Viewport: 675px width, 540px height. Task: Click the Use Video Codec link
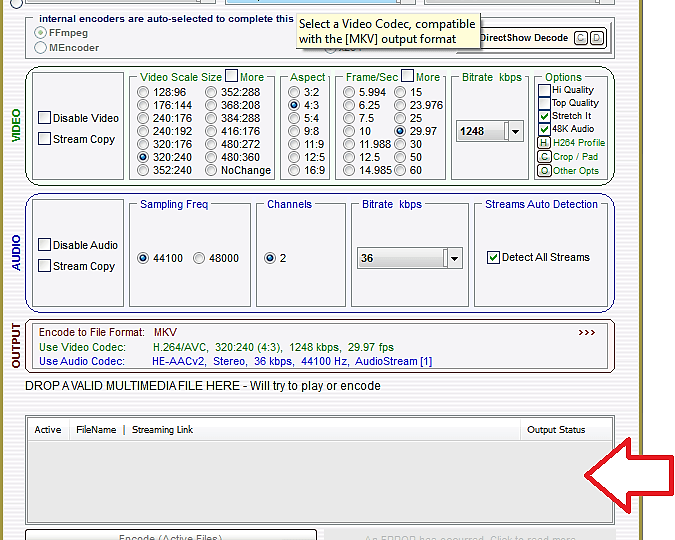[82, 347]
